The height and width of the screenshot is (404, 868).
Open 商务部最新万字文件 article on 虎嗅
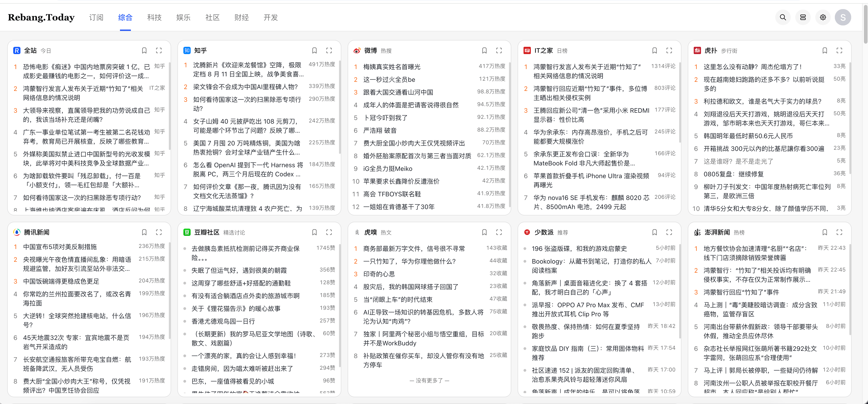click(414, 248)
